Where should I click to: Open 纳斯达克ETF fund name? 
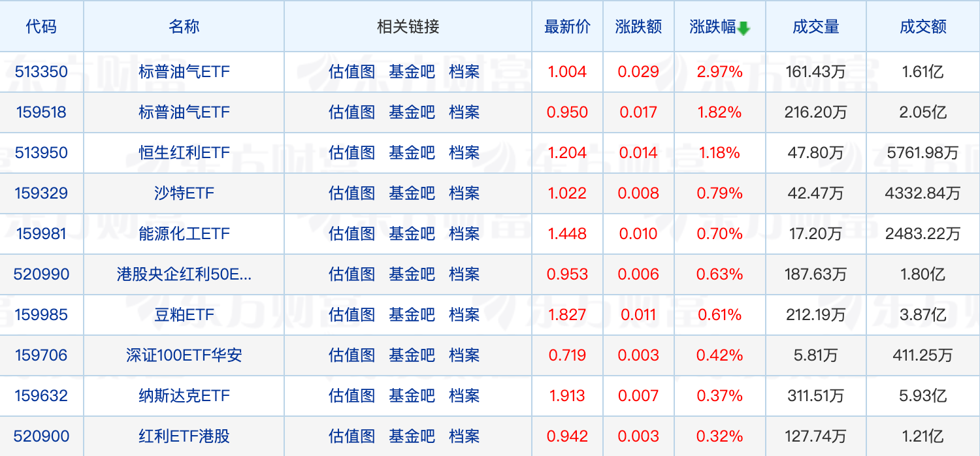184,396
